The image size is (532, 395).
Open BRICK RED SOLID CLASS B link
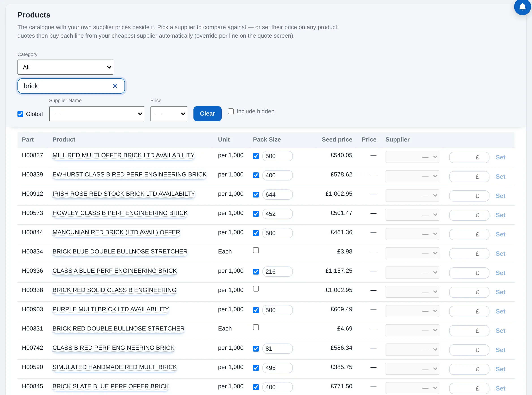pyautogui.click(x=114, y=290)
